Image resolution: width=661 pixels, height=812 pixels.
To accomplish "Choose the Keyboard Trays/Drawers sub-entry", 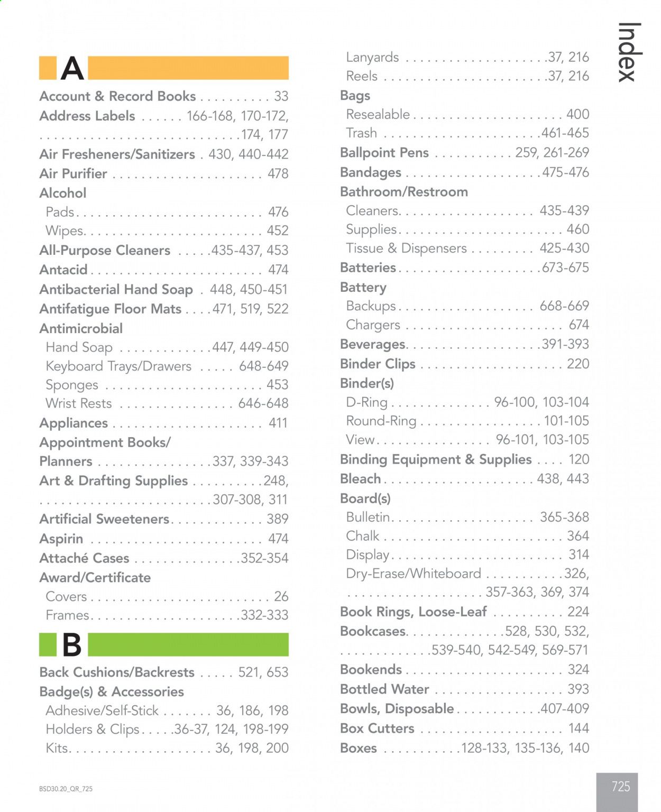I will [x=167, y=366].
